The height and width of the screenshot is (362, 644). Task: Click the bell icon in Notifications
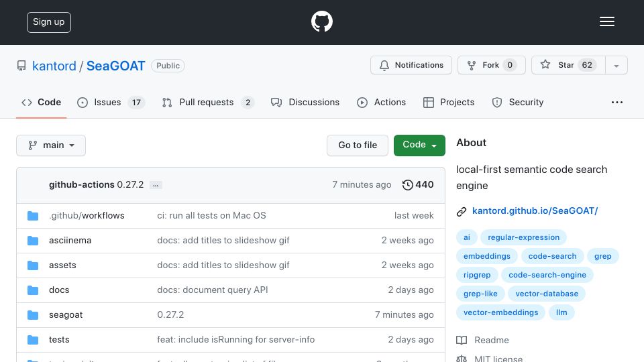[x=384, y=65]
